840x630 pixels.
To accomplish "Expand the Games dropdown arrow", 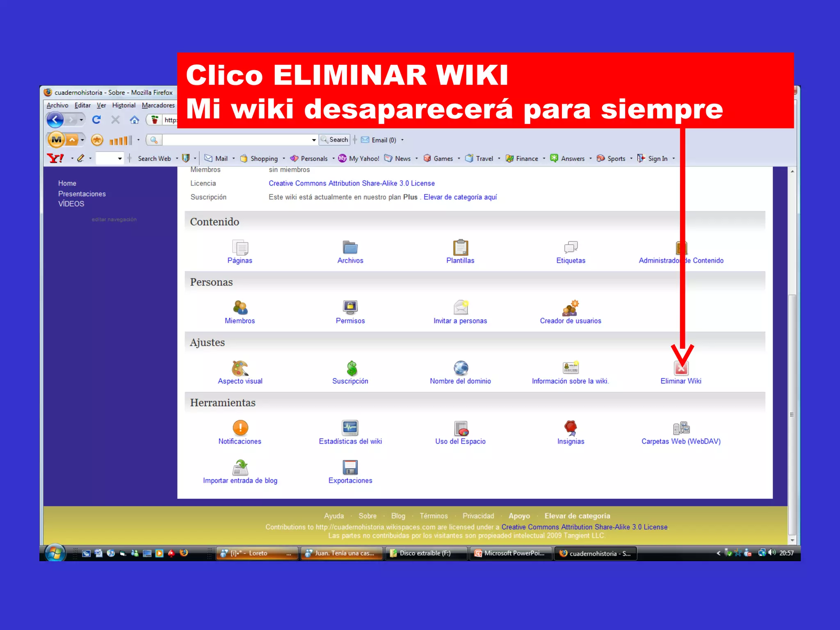I will [459, 159].
